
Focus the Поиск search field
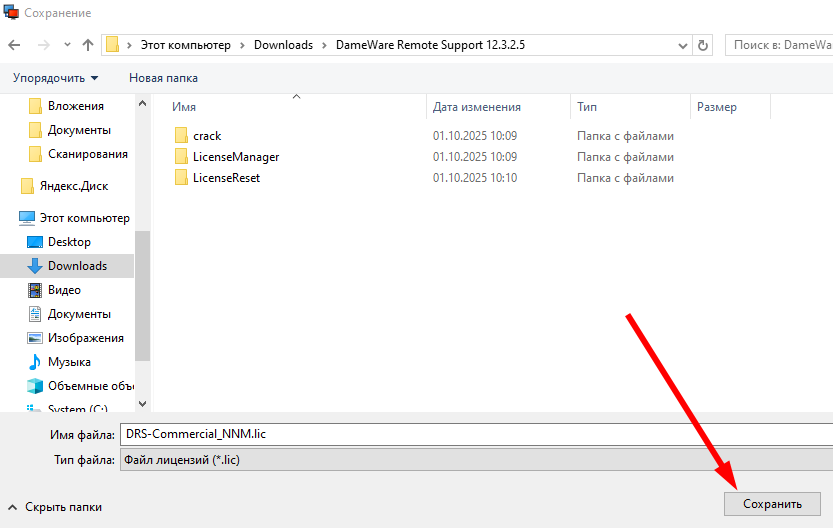pyautogui.click(x=779, y=45)
